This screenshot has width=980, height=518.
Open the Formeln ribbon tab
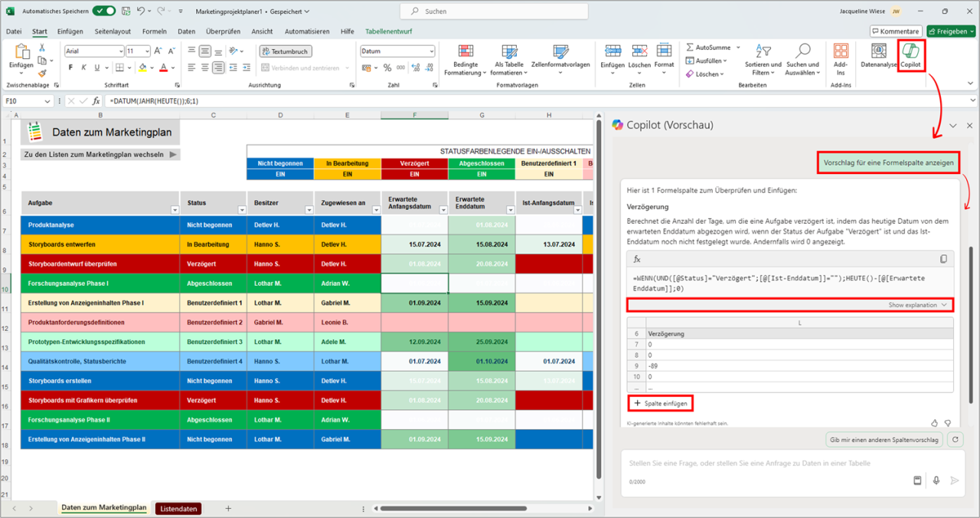point(154,31)
